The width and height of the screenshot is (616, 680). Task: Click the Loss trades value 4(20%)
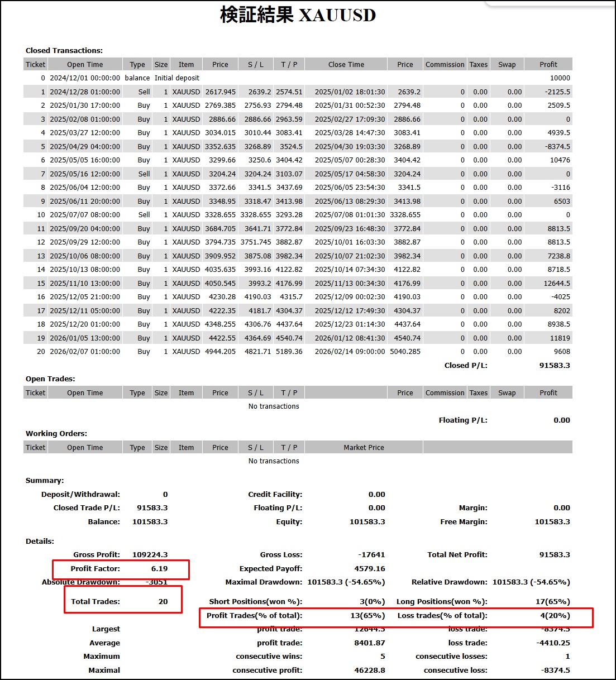coord(555,616)
